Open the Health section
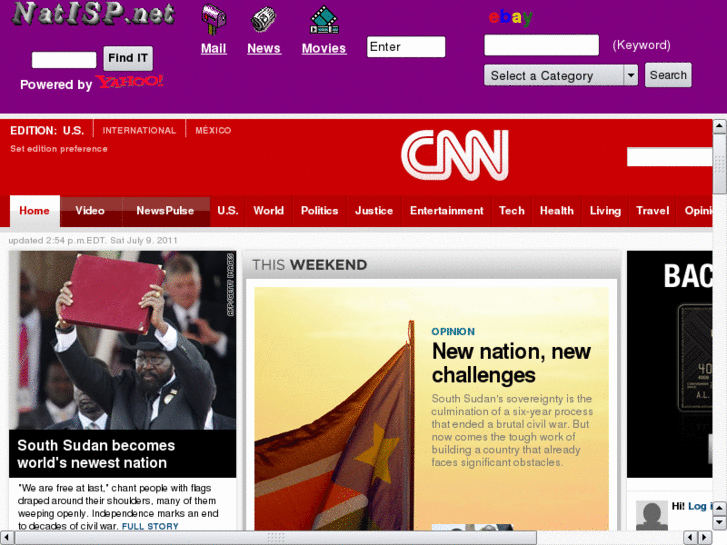 [x=557, y=211]
